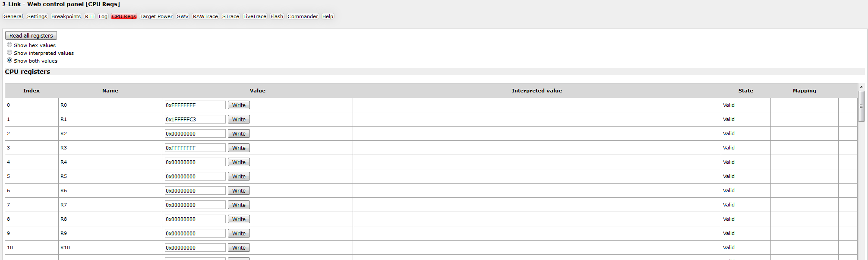Open the Breakpoints tab
This screenshot has width=868, height=260.
[x=66, y=16]
